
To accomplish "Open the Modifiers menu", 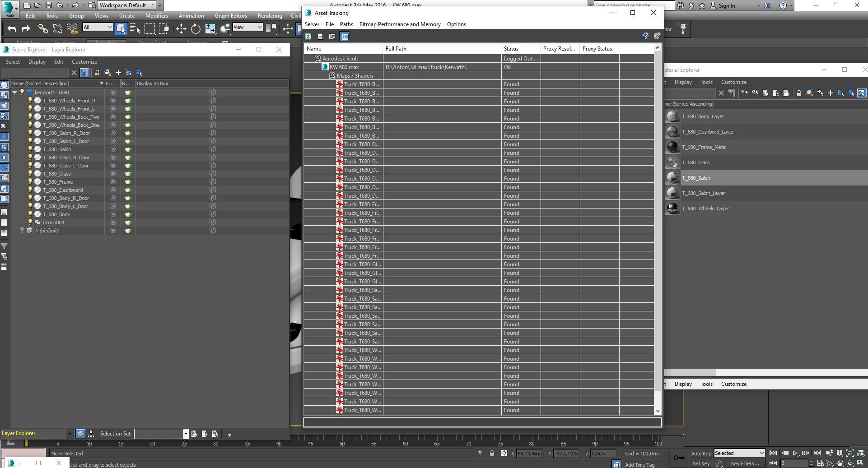I will pos(157,16).
